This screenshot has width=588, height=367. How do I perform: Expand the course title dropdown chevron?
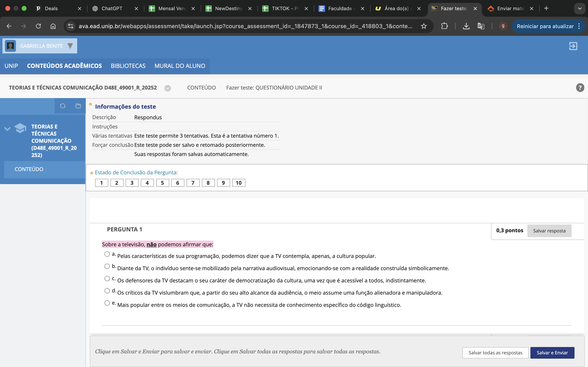tap(167, 88)
